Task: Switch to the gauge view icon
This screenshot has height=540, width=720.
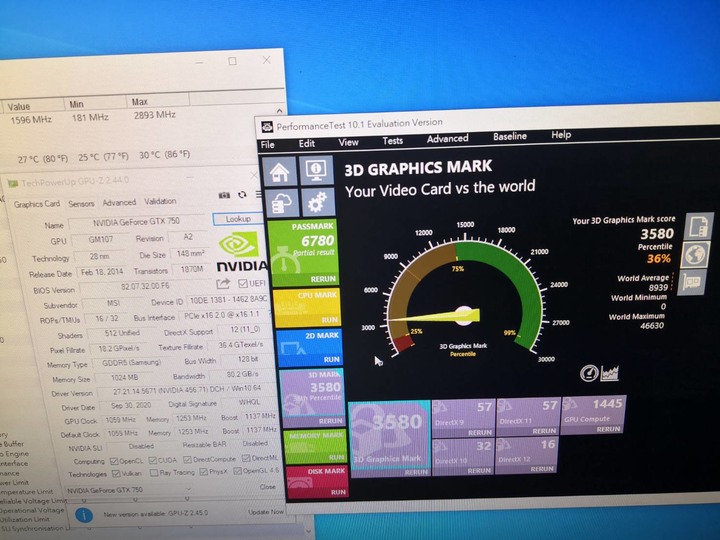Action: (589, 374)
